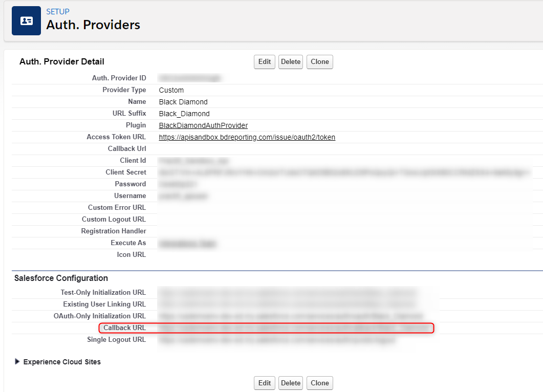The height and width of the screenshot is (392, 543).
Task: Click the Auth. Provider ID label
Action: (119, 78)
